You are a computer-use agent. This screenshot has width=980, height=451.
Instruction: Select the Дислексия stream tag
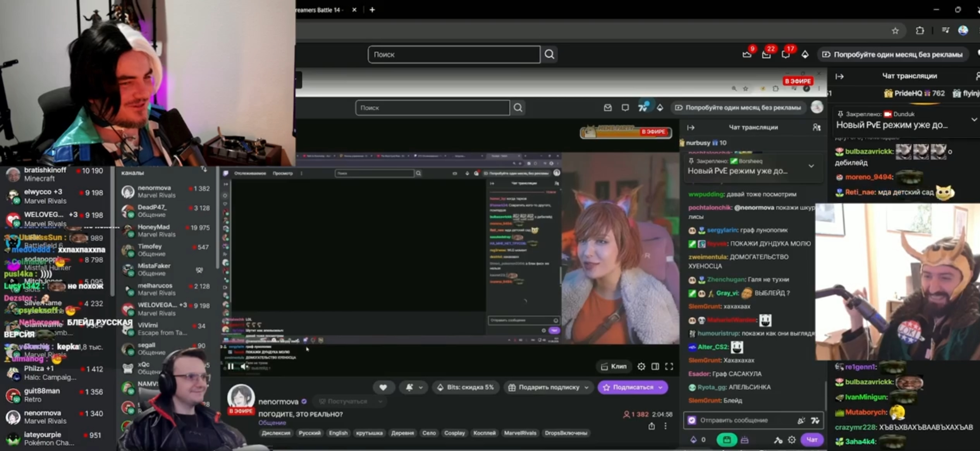[x=276, y=433]
